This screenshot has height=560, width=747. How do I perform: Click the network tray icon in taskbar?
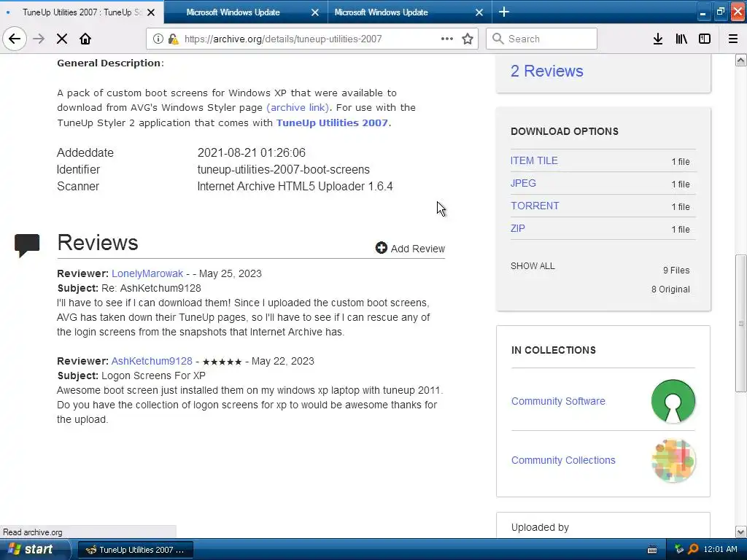pos(679,549)
